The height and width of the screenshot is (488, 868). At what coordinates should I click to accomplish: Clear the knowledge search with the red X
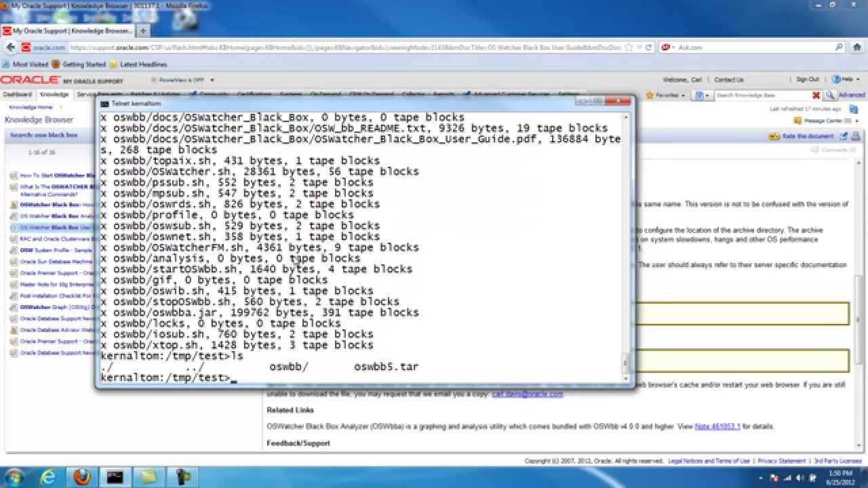point(816,96)
